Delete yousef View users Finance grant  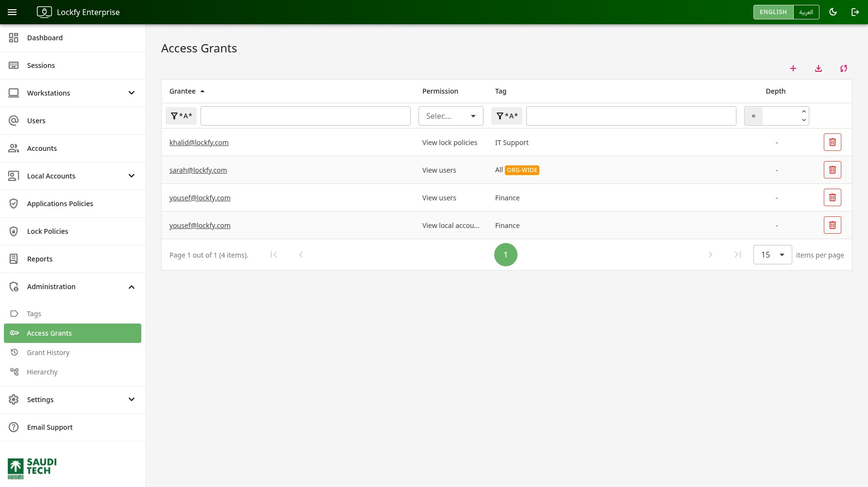click(833, 197)
